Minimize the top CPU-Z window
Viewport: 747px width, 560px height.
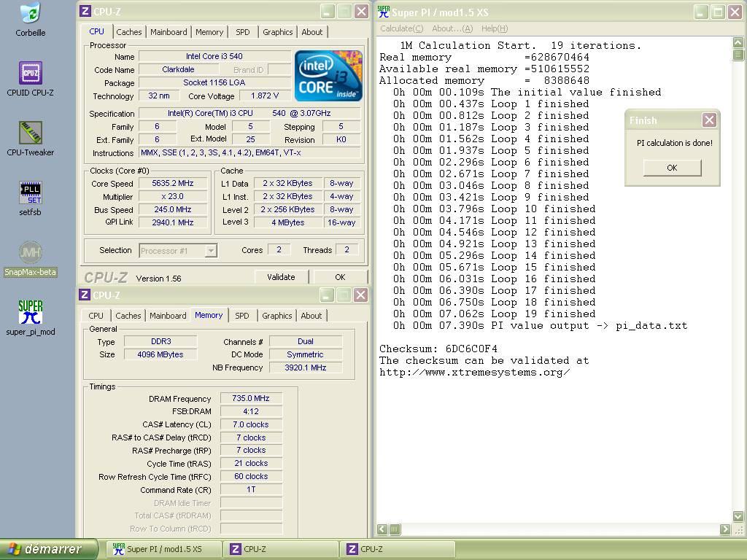click(327, 12)
